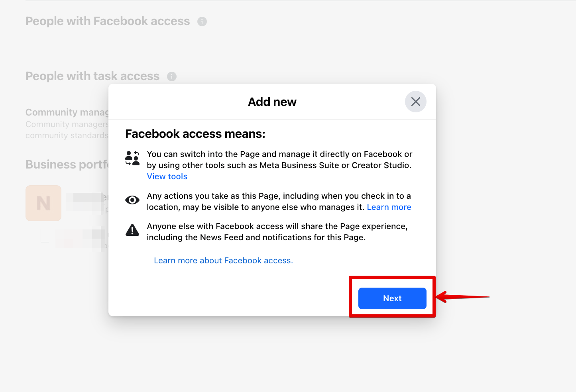Click the People with Facebook access heading
576x392 pixels.
(108, 21)
